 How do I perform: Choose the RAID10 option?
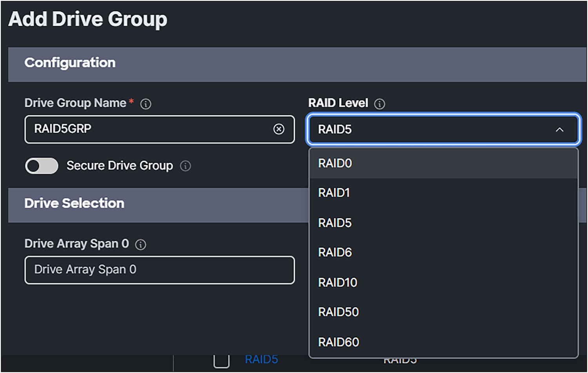[x=338, y=282]
